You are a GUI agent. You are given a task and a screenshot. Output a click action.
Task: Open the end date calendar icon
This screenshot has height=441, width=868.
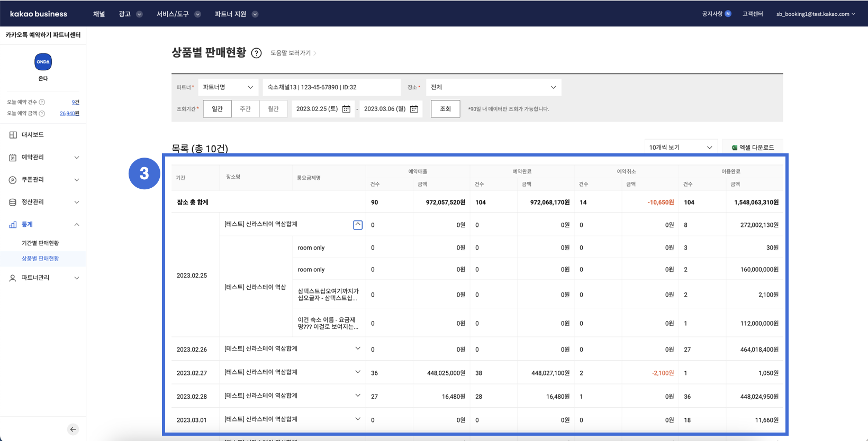[x=414, y=109]
